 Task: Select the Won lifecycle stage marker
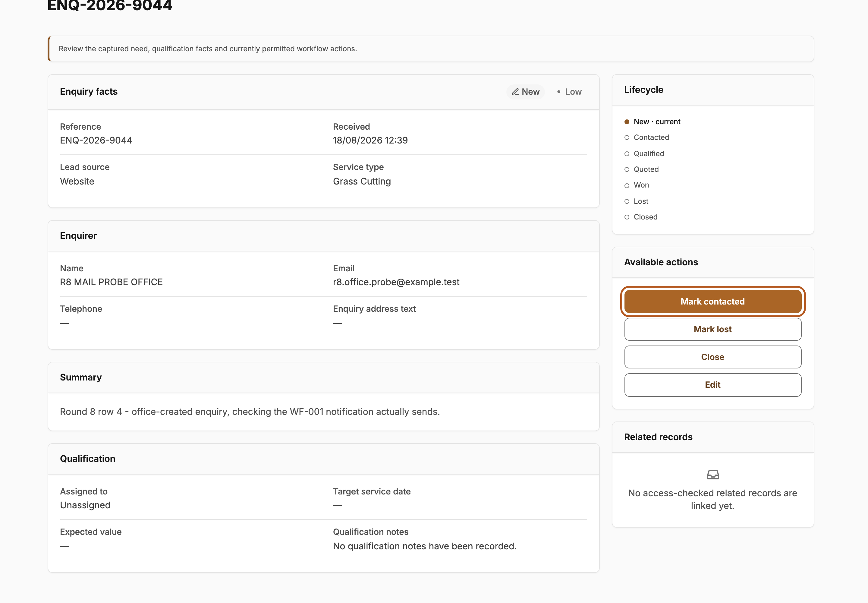coord(627,185)
